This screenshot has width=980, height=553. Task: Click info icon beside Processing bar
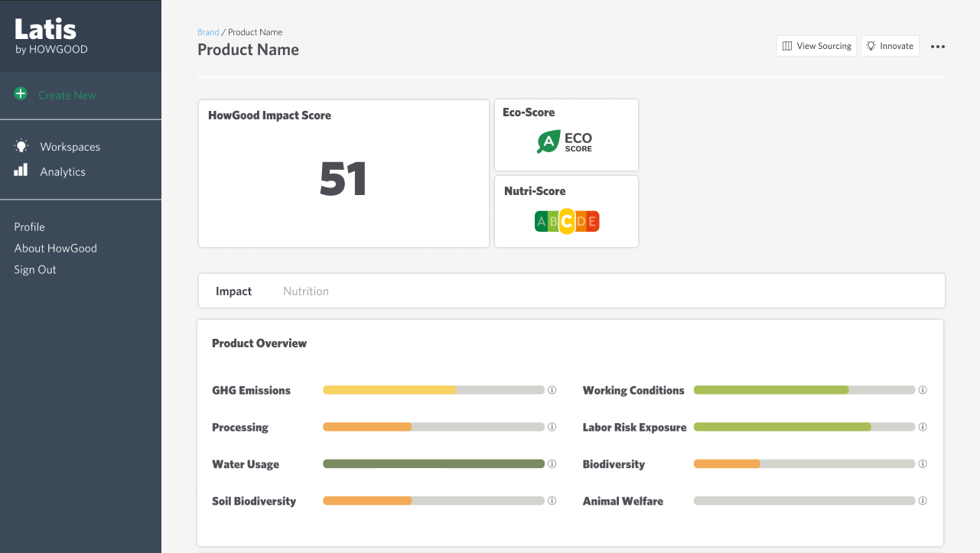[x=552, y=427]
